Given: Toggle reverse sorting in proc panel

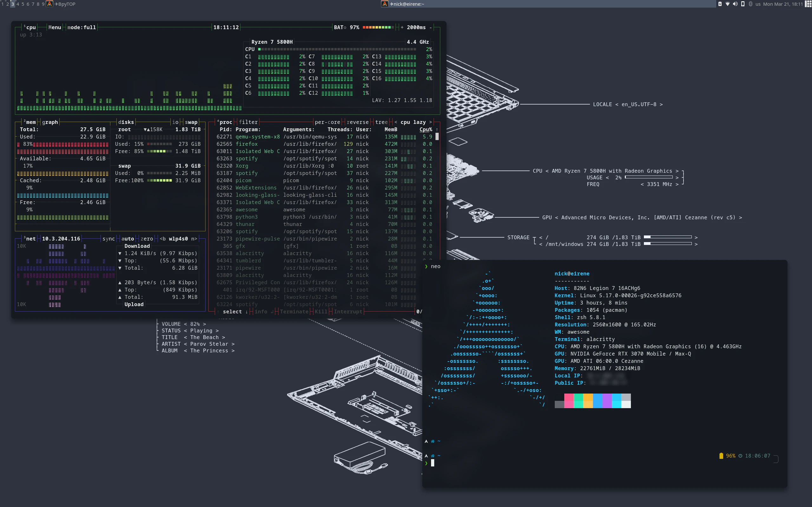Looking at the screenshot, I should click(357, 122).
